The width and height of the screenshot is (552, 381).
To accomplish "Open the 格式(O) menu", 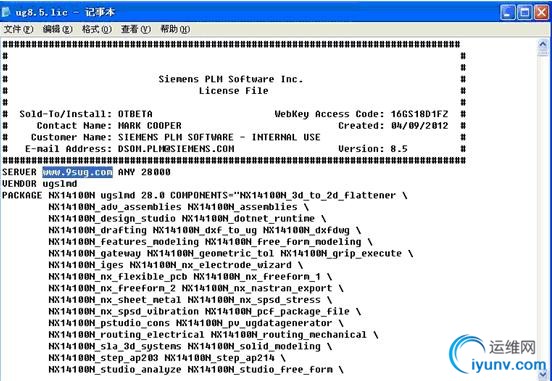I will [x=97, y=29].
